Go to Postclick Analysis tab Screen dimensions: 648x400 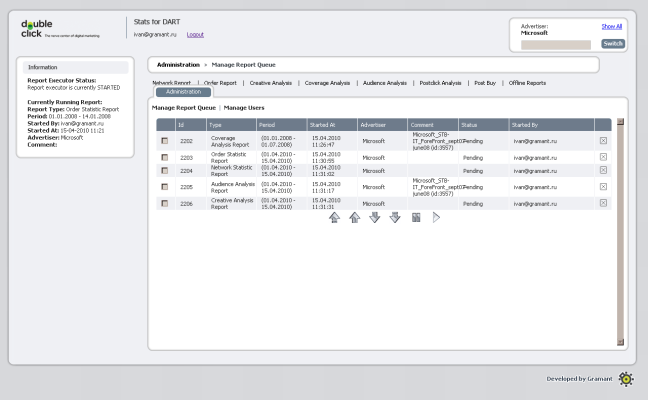[441, 83]
